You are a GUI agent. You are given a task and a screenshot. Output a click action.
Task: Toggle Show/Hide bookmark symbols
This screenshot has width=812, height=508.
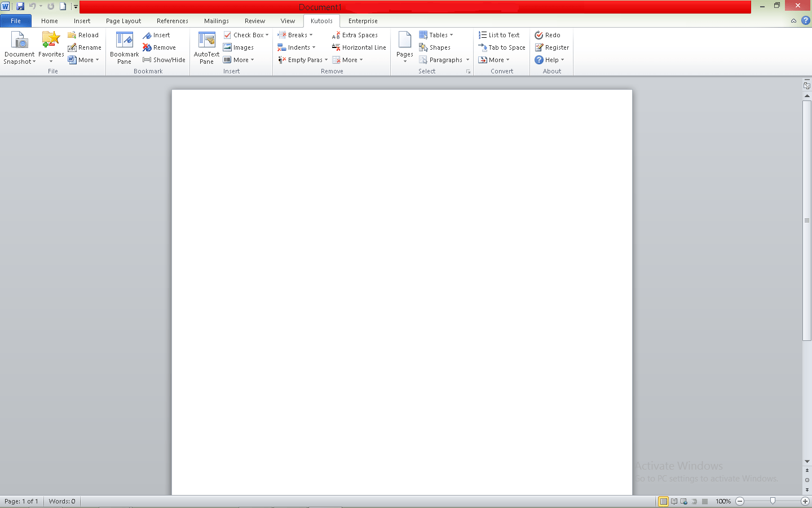coord(164,60)
